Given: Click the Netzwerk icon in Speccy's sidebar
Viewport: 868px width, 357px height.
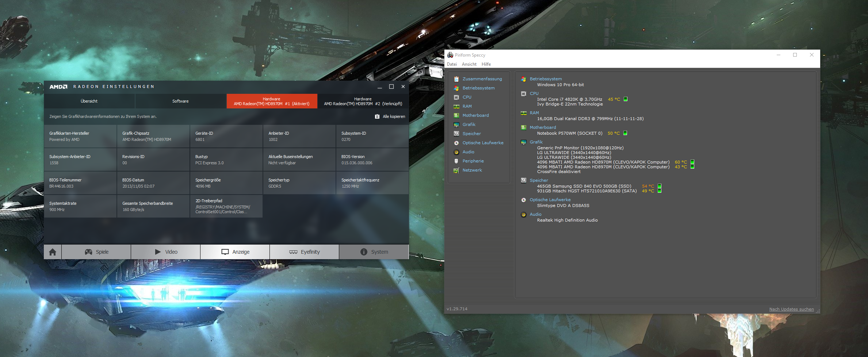Looking at the screenshot, I should pos(456,170).
